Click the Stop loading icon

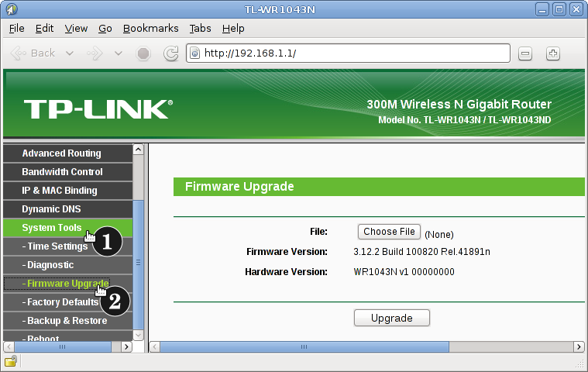pyautogui.click(x=143, y=53)
